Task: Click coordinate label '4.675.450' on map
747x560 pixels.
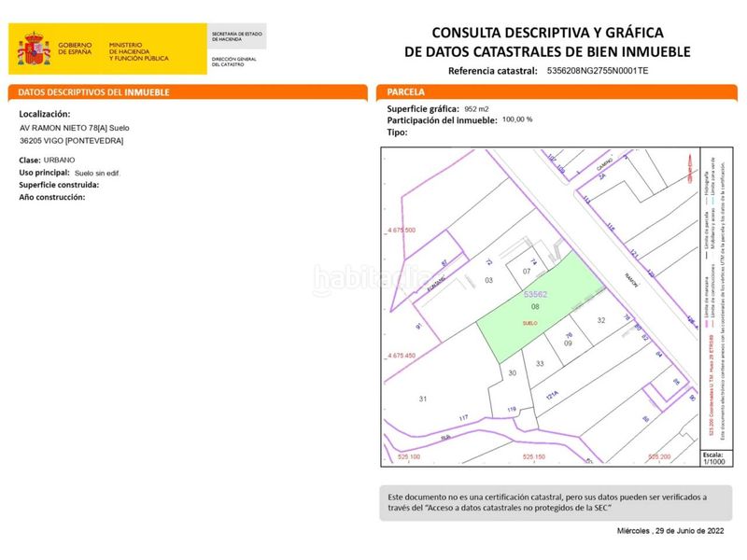Action: click(x=402, y=356)
